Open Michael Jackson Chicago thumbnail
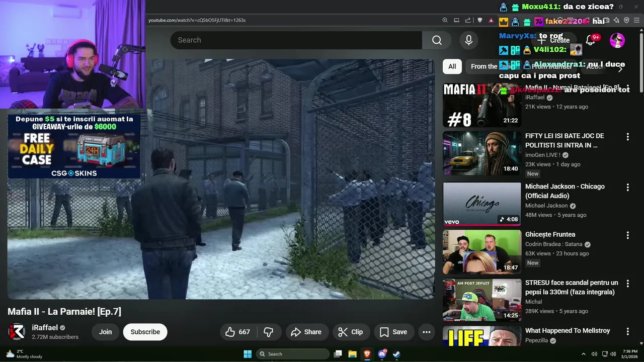 pyautogui.click(x=482, y=204)
